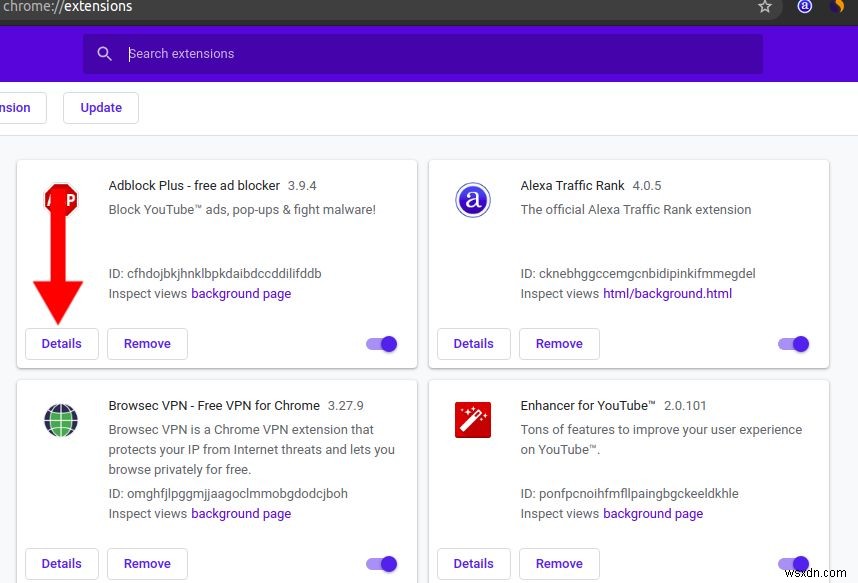Click version number 4.0.5
The width and height of the screenshot is (858, 583).
(647, 186)
